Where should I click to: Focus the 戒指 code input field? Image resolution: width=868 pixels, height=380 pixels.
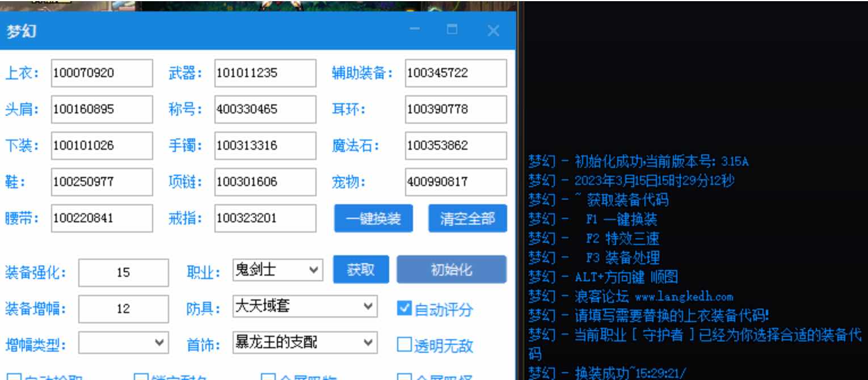265,218
